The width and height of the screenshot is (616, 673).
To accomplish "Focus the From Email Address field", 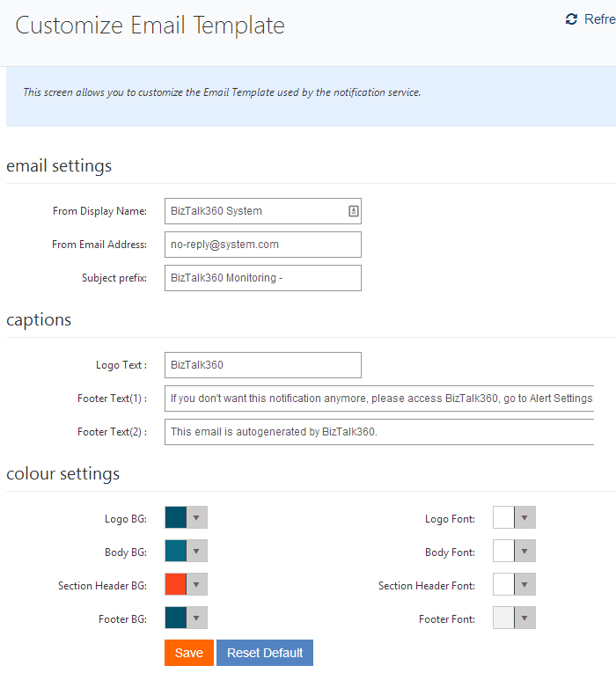I will click(x=262, y=245).
